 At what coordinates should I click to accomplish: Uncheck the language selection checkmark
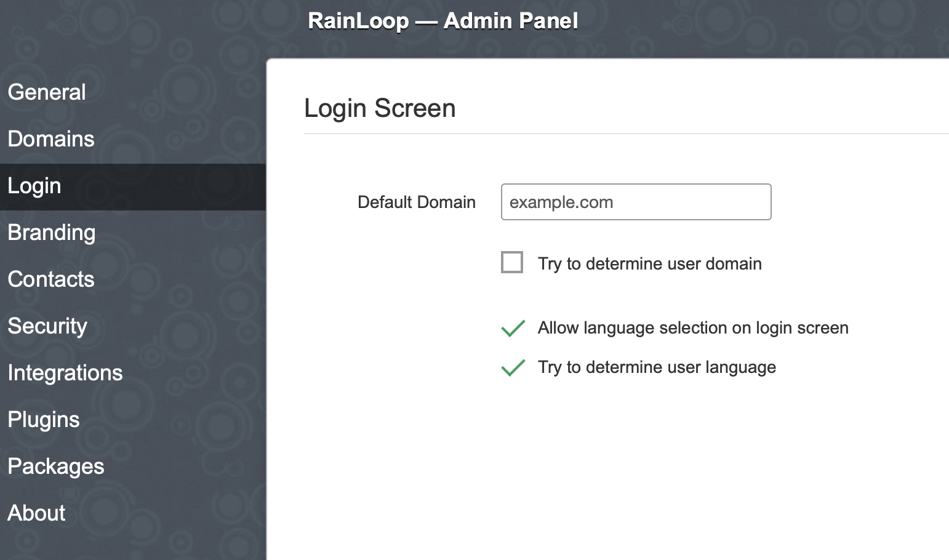[x=513, y=328]
